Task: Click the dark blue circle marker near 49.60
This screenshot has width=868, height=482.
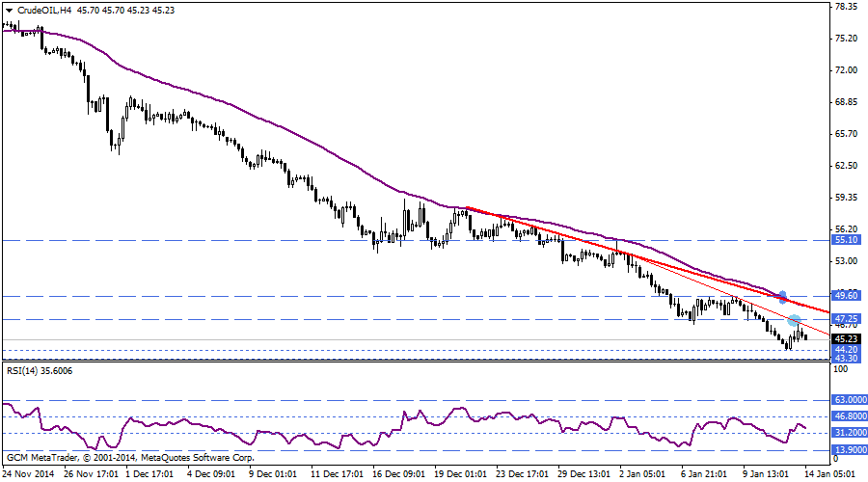Action: tap(782, 297)
